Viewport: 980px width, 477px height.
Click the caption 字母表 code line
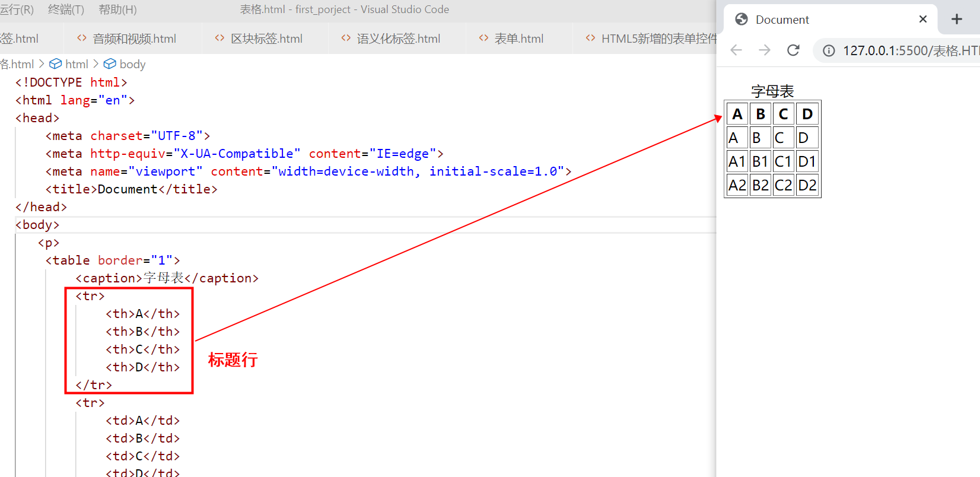tap(167, 278)
